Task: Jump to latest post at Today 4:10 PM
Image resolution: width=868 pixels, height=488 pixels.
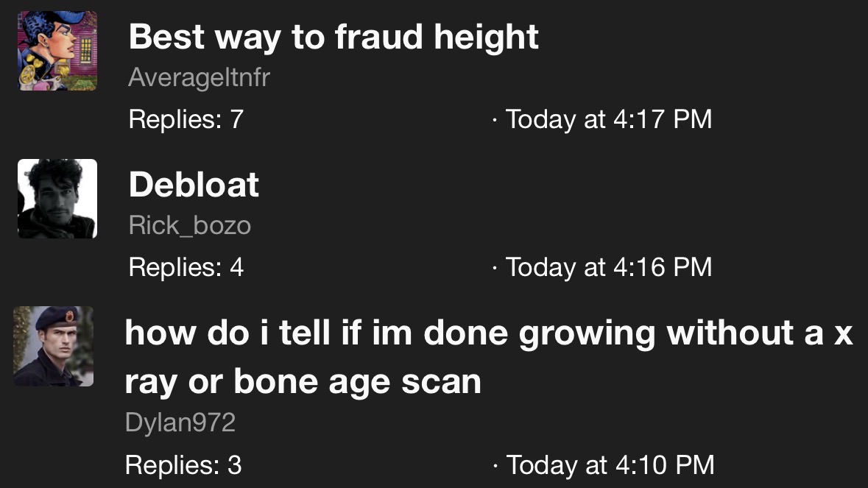Action: (610, 465)
